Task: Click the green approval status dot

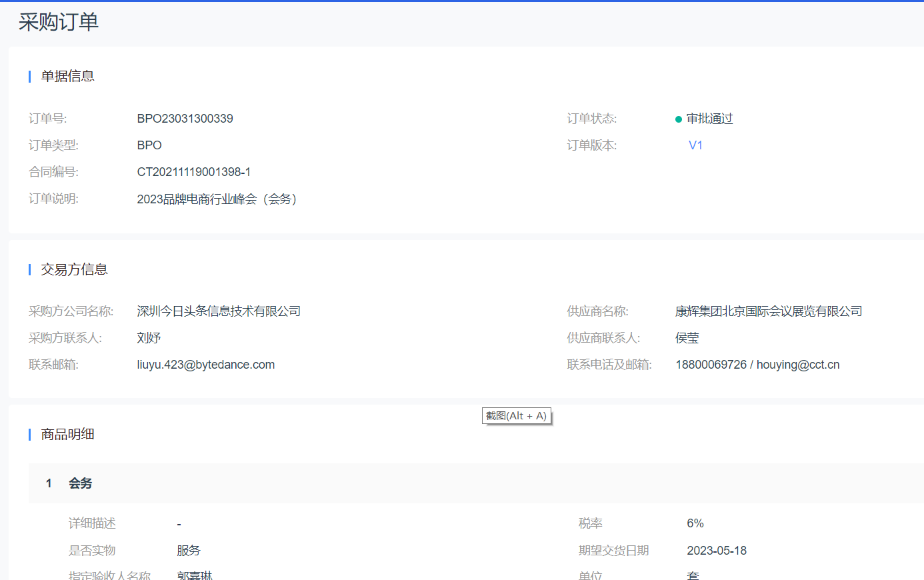Action: pos(679,119)
